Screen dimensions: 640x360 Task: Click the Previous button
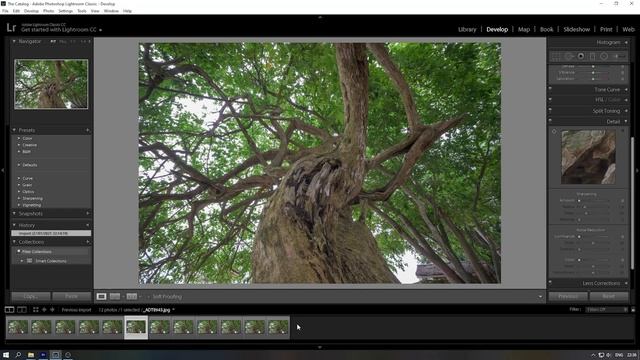coord(568,296)
